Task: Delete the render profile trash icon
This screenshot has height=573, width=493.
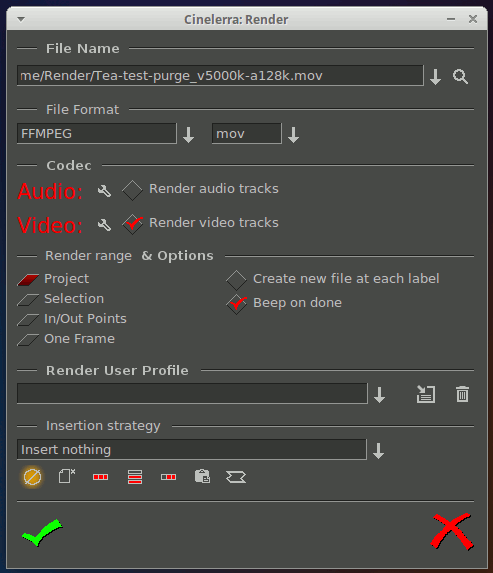Action: click(462, 394)
